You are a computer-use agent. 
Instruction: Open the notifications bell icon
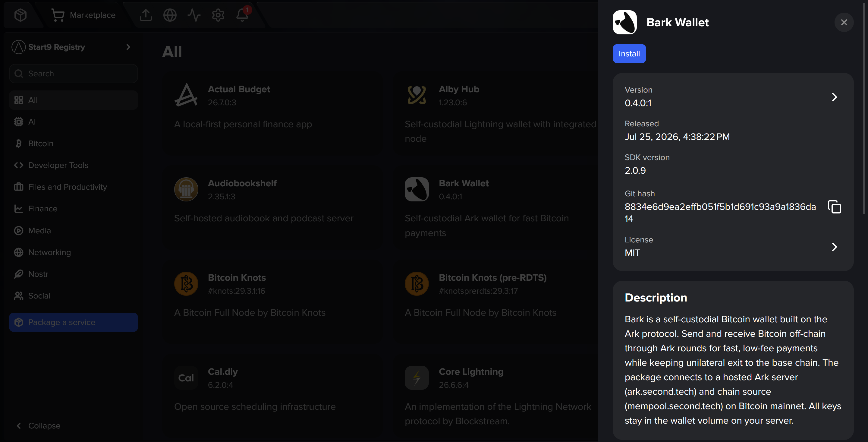click(x=242, y=15)
